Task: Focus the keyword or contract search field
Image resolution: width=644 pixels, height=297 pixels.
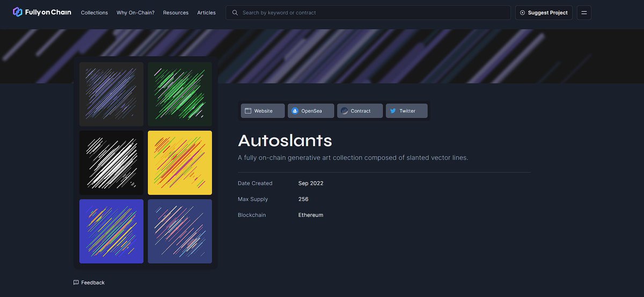Action: (x=368, y=12)
